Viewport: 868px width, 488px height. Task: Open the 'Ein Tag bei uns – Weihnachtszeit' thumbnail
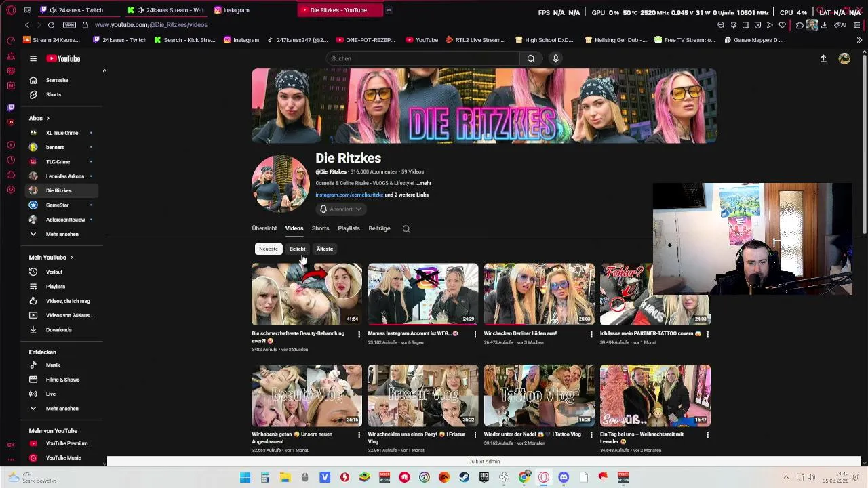655,396
